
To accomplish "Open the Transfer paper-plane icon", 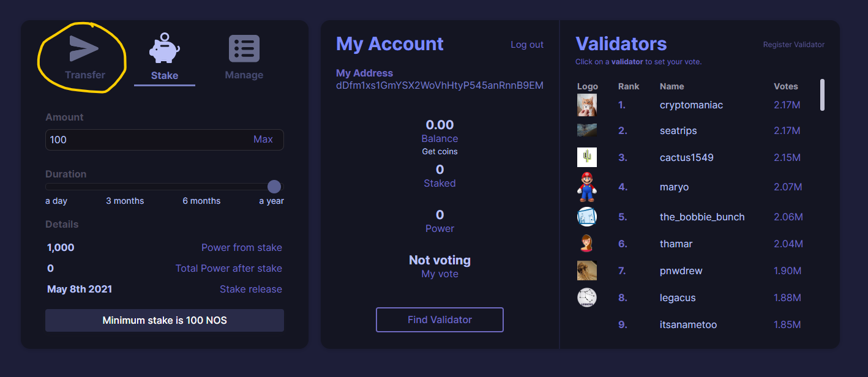I will [84, 48].
